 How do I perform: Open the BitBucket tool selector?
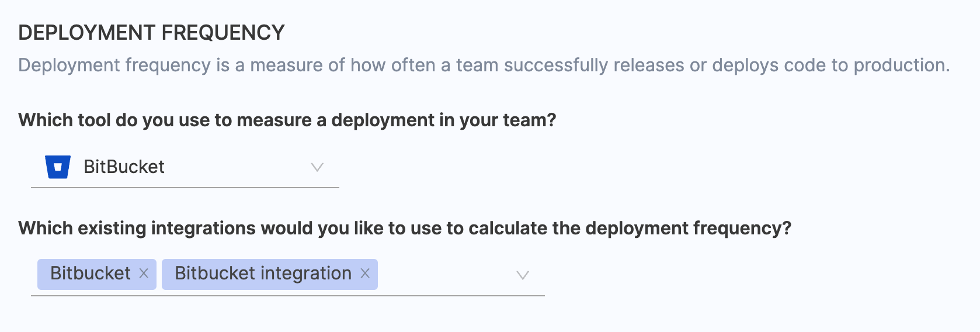185,167
